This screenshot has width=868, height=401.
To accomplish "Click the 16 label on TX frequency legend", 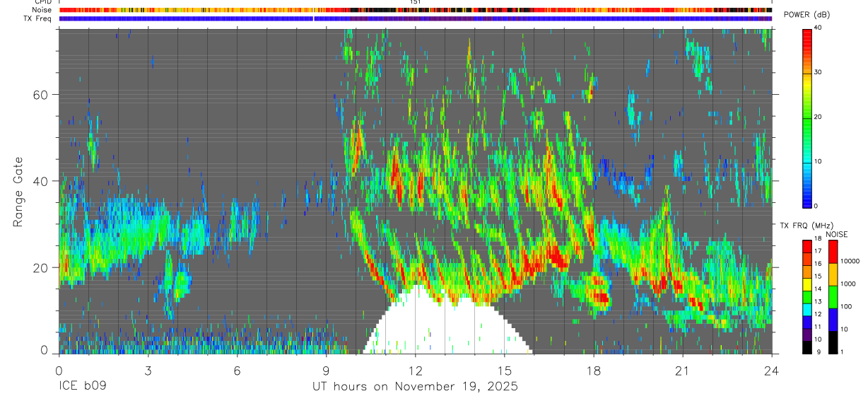I will tap(818, 264).
